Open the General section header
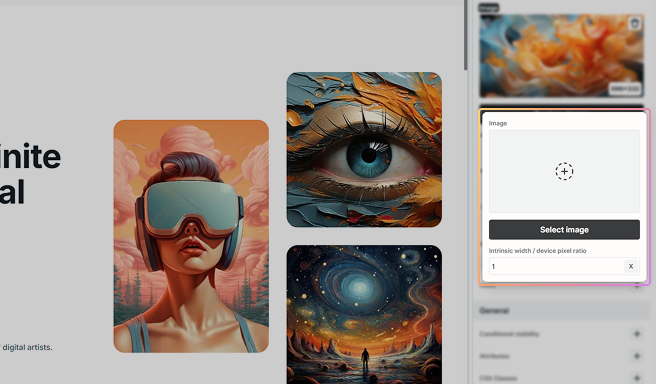 tap(561, 311)
